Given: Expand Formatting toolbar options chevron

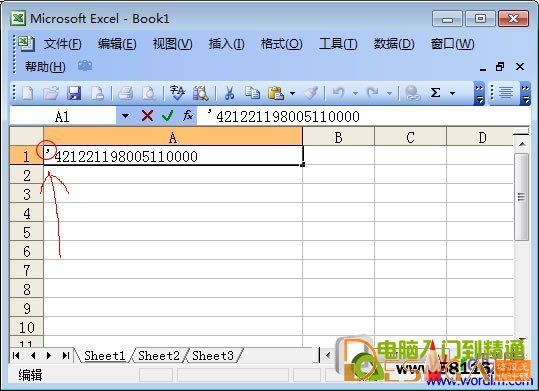Looking at the screenshot, I should [525, 93].
